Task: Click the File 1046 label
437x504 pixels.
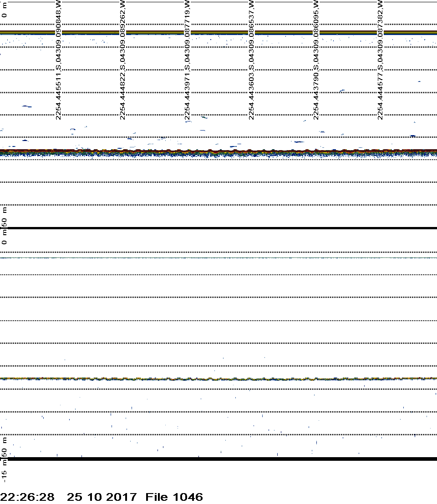Action: click(x=174, y=497)
